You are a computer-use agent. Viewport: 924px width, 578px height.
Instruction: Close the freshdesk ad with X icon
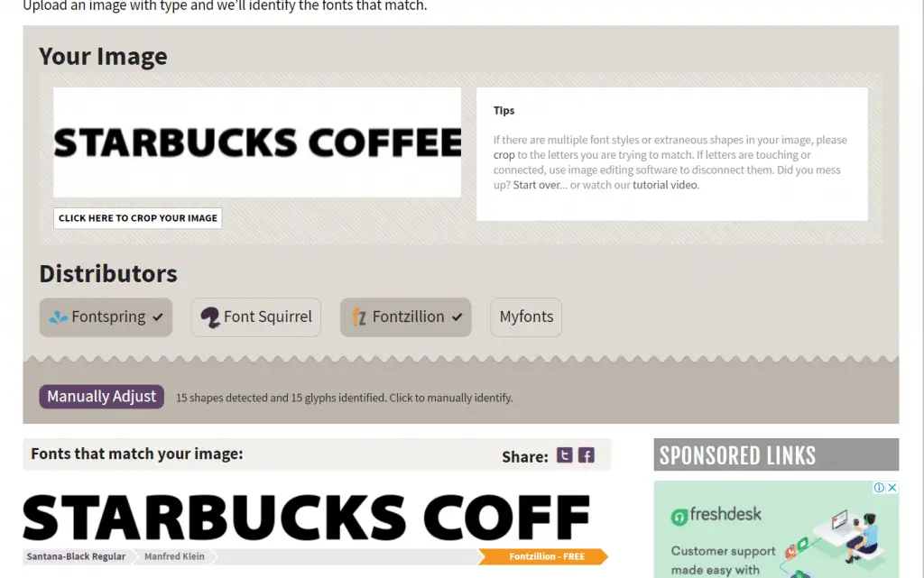[892, 487]
